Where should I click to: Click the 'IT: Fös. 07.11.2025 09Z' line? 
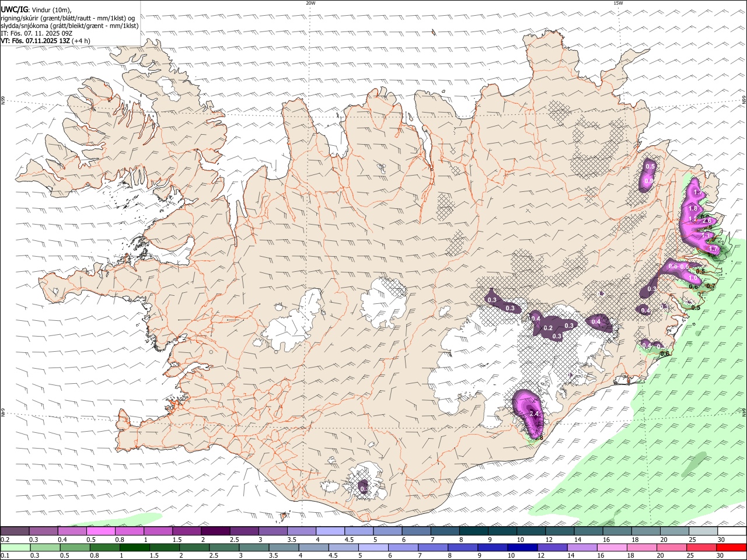[37, 33]
